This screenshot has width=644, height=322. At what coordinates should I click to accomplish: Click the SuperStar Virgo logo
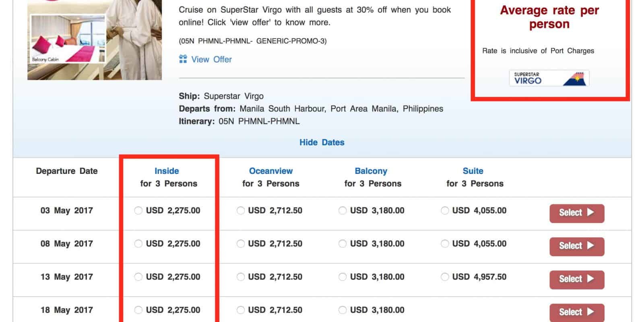pyautogui.click(x=549, y=78)
